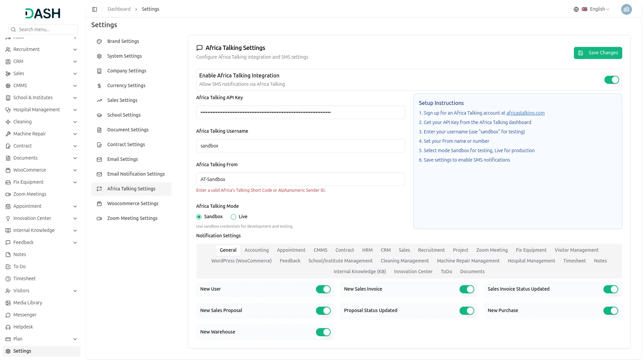This screenshot has height=362, width=644.
Task: Click the Contract Settings pen icon
Action: pyautogui.click(x=99, y=145)
